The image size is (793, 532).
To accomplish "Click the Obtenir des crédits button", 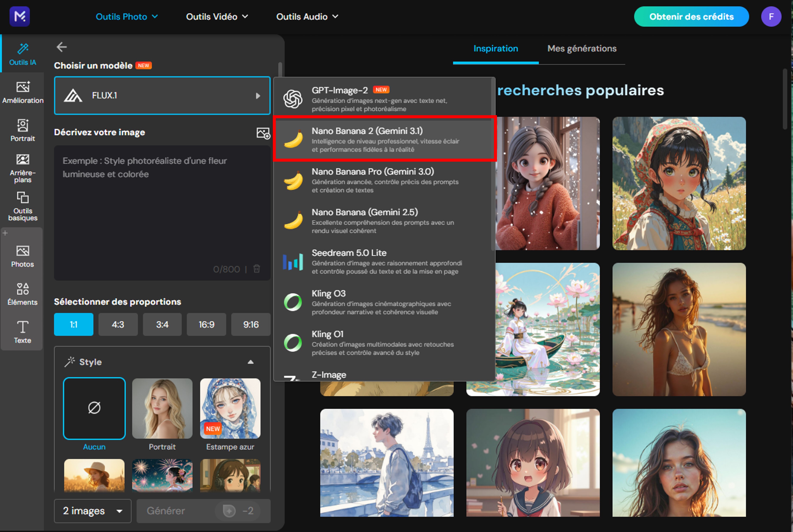I will (x=691, y=17).
